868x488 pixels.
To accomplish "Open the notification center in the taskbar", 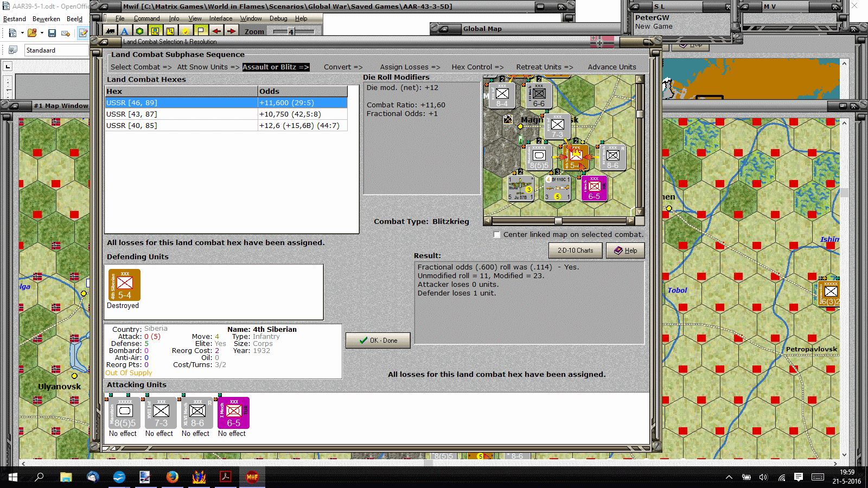I will tap(799, 477).
